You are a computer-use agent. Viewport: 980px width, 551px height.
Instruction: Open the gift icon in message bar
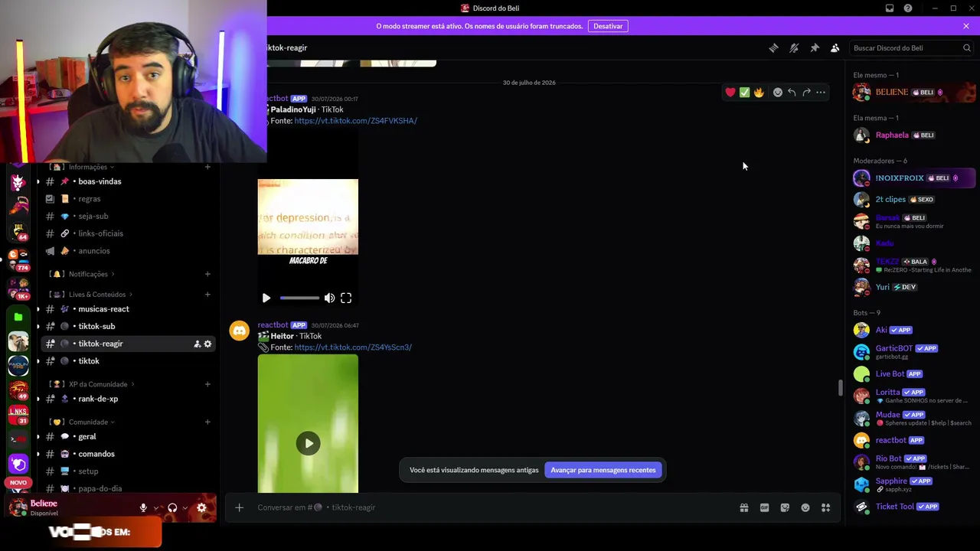pos(743,507)
